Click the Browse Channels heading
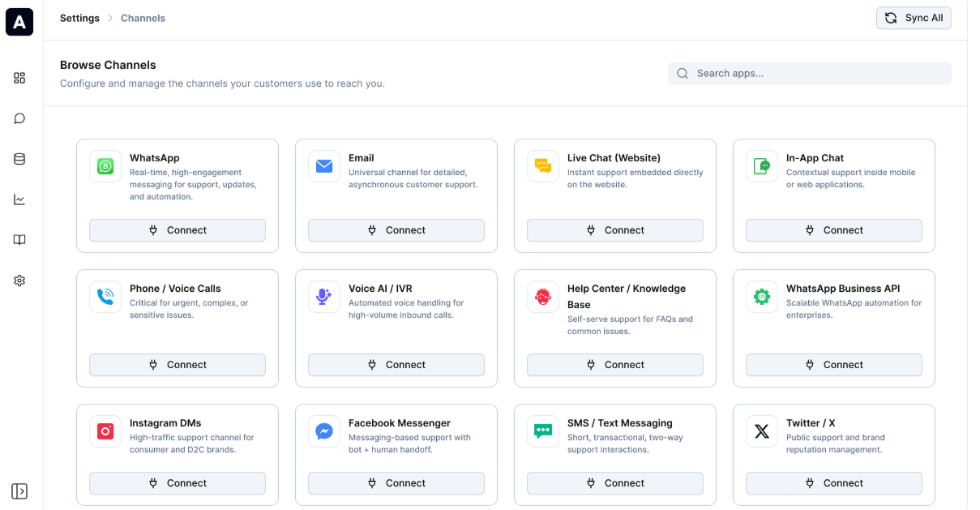Viewport: 980px width, 510px height. point(108,65)
